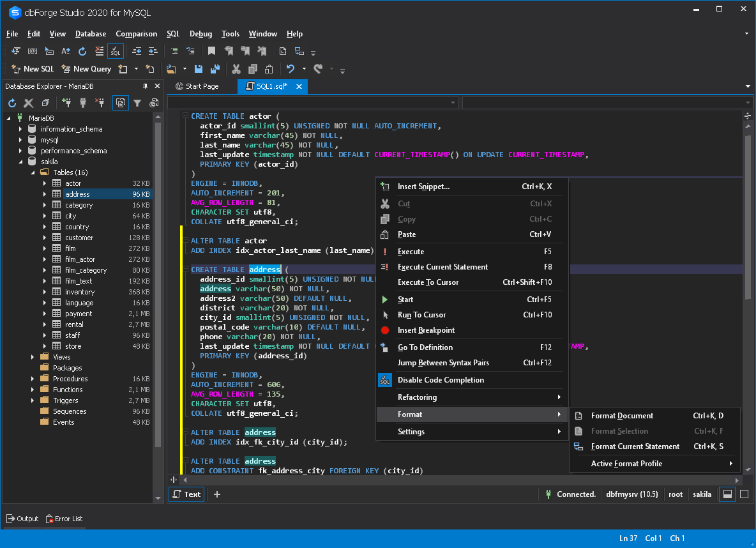Click the filter funnel icon in Database Explorer

pyautogui.click(x=137, y=103)
